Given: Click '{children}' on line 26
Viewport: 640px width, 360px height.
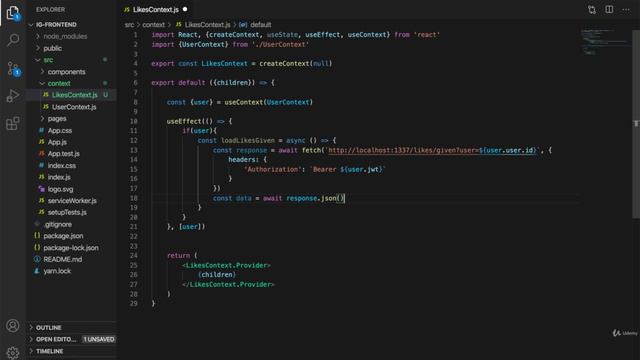Looking at the screenshot, I should pyautogui.click(x=217, y=275).
